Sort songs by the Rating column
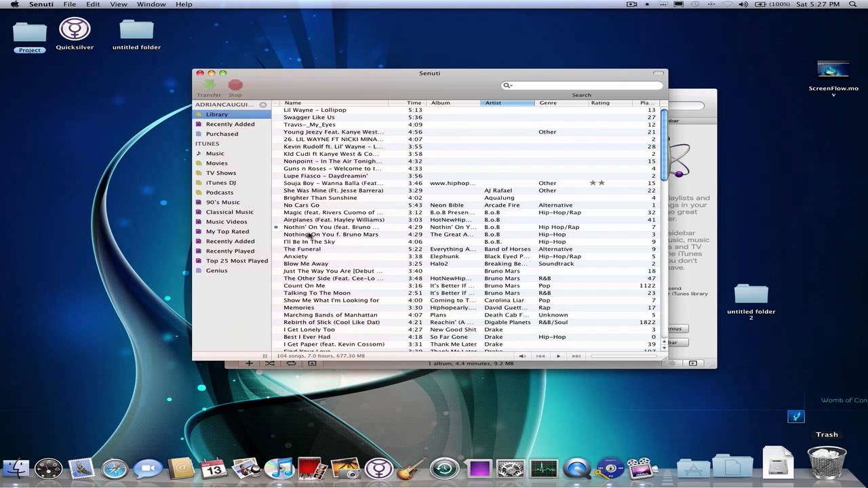868x488 pixels. click(610, 103)
